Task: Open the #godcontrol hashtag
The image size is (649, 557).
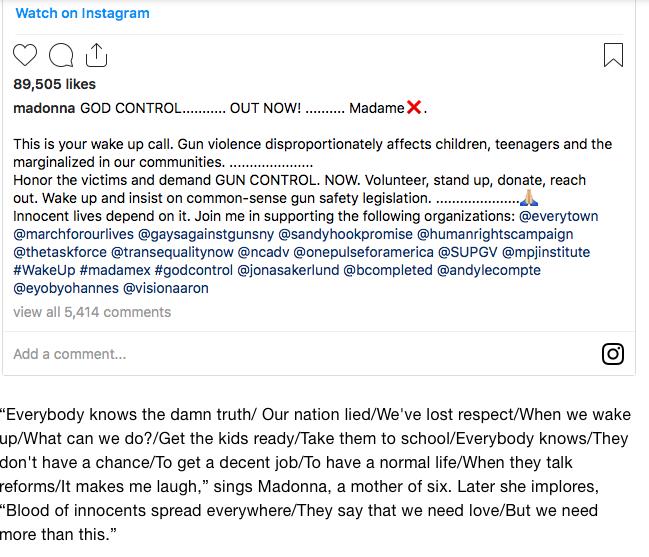Action: (194, 270)
